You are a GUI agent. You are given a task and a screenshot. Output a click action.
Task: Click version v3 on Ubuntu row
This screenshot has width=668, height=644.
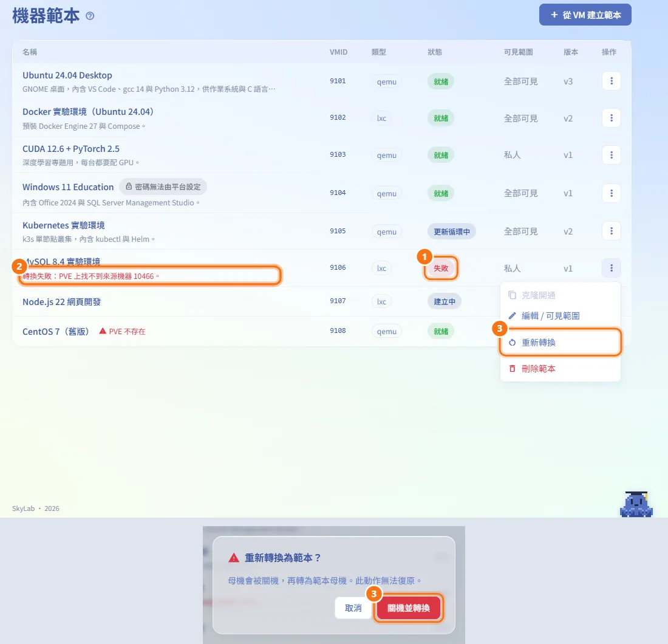(x=568, y=81)
